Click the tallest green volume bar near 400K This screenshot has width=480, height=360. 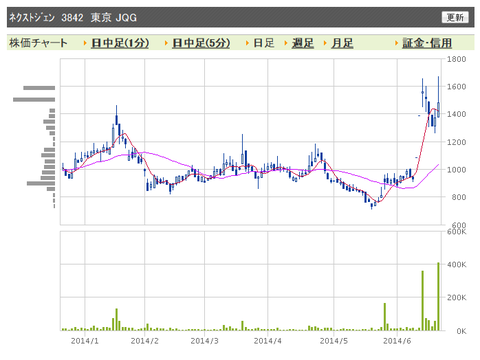438,297
